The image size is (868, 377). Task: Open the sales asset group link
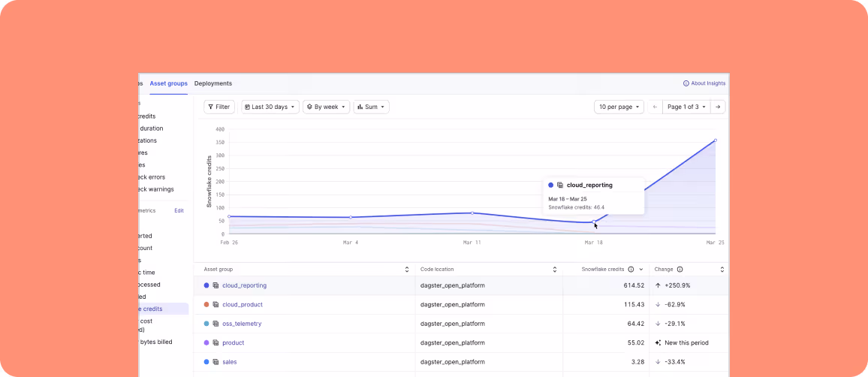tap(229, 362)
